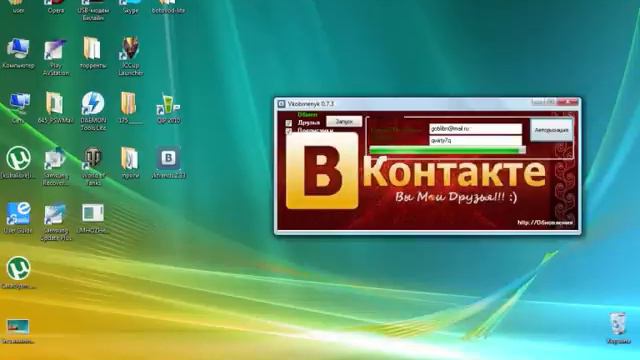Open the uTorrent icon beside Samsung Recovery

18,162
